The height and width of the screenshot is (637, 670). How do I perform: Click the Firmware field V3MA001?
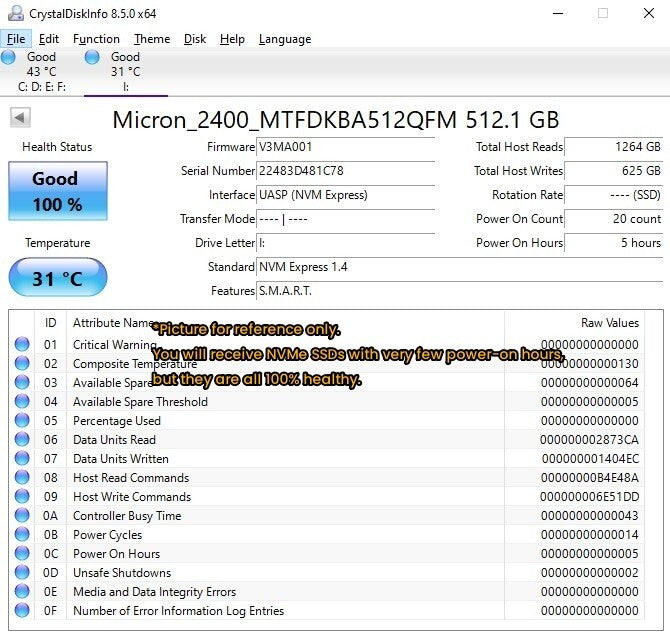[x=345, y=147]
